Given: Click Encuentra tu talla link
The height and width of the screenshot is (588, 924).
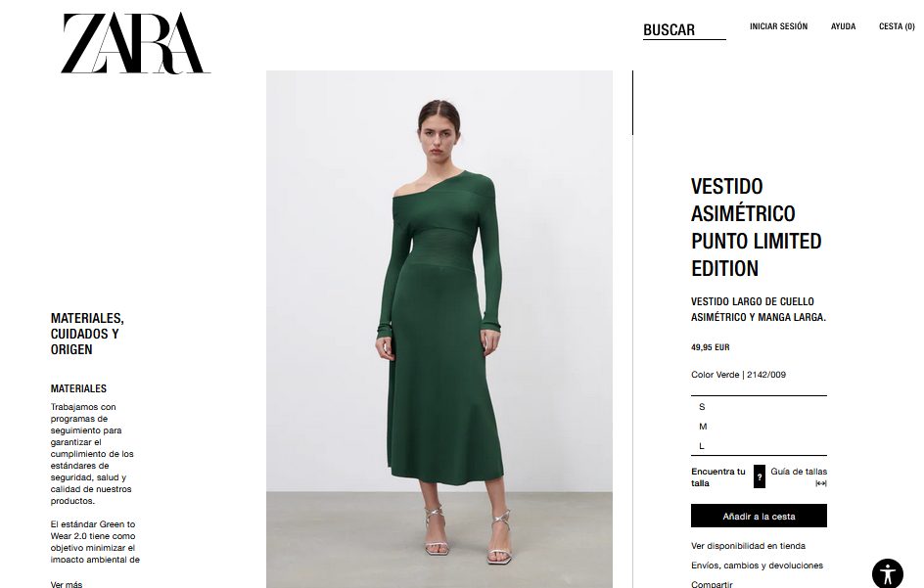Looking at the screenshot, I should point(718,477).
